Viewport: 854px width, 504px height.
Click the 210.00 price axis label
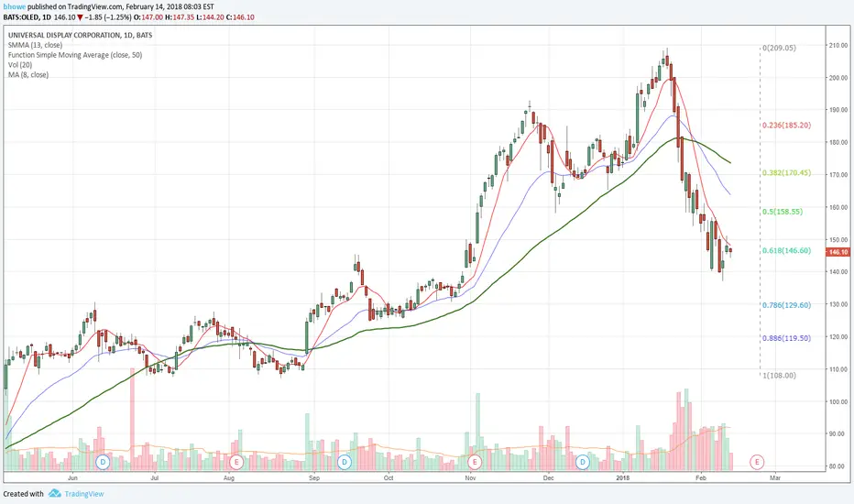[838, 45]
